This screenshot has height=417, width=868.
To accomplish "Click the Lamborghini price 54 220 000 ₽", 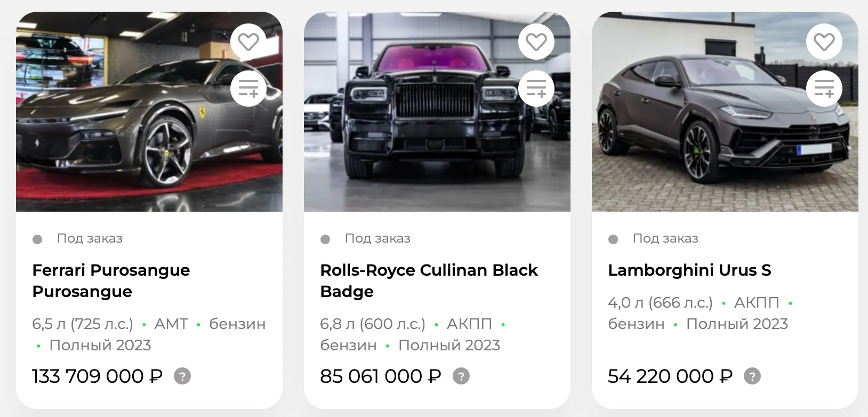I will click(x=670, y=376).
